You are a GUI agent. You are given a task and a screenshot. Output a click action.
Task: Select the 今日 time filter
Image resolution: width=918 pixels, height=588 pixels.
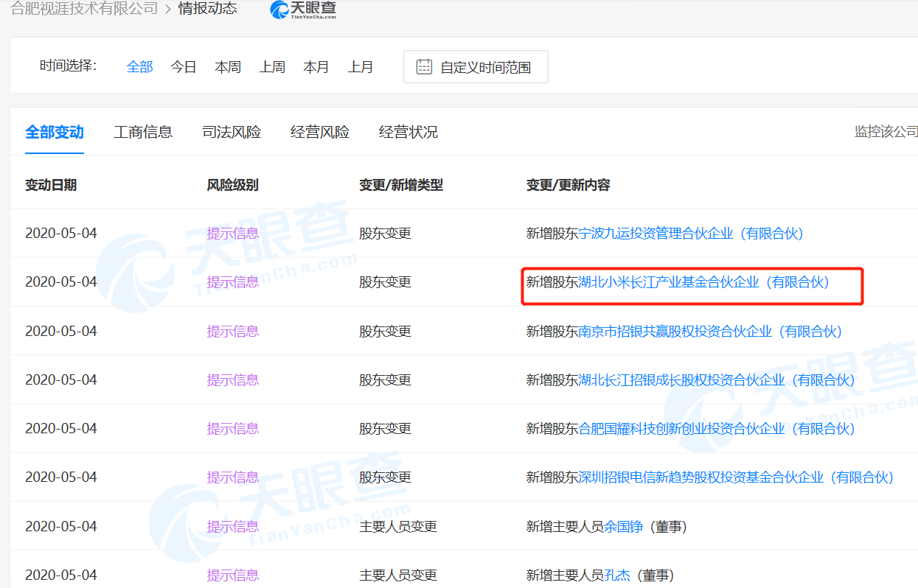[184, 67]
